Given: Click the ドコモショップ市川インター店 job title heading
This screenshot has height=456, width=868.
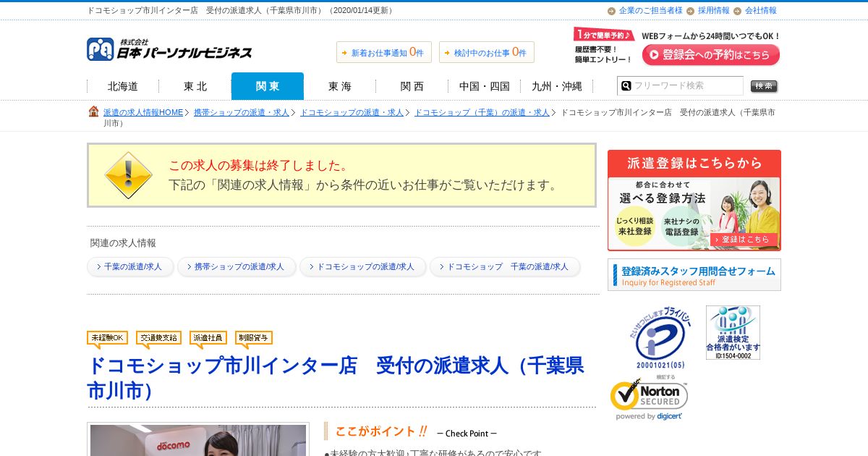Looking at the screenshot, I should click(x=336, y=378).
